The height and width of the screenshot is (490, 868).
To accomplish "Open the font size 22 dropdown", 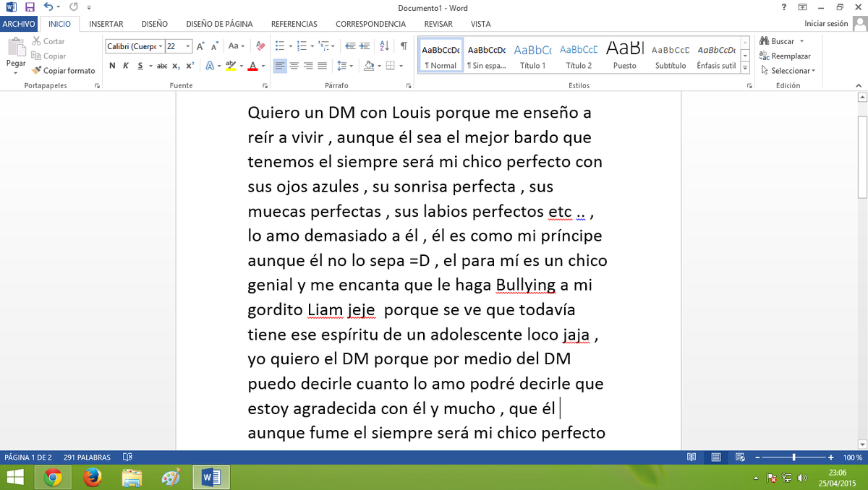I will [x=188, y=46].
